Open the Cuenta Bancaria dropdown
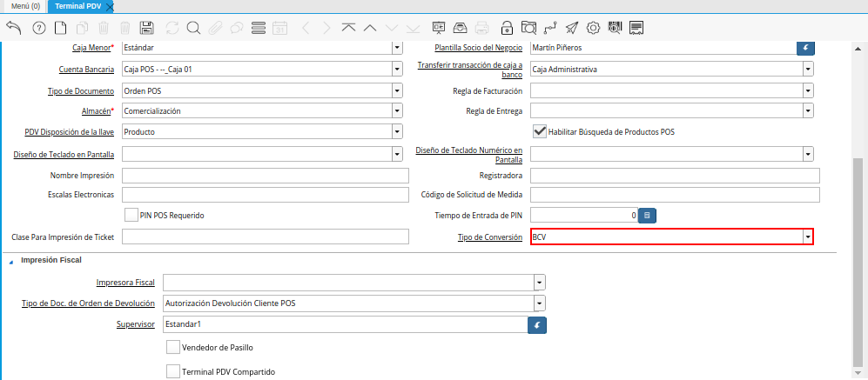The image size is (868, 380). (397, 70)
